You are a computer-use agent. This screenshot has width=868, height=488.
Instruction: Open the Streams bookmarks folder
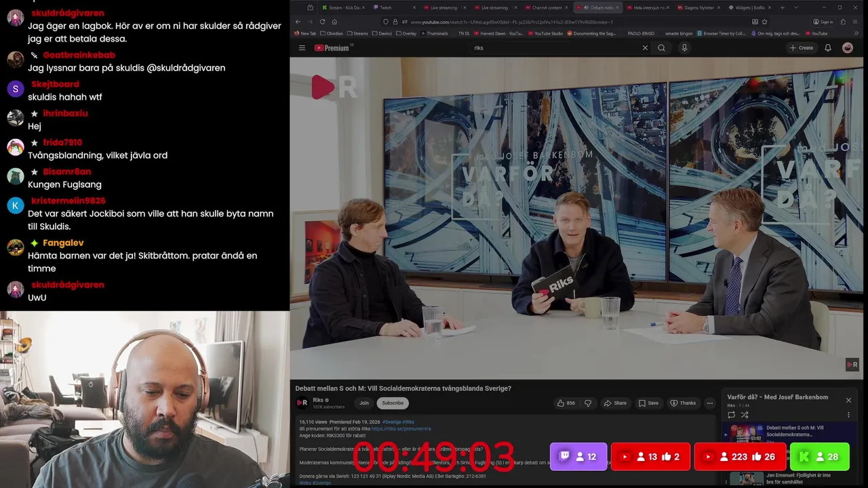click(357, 33)
